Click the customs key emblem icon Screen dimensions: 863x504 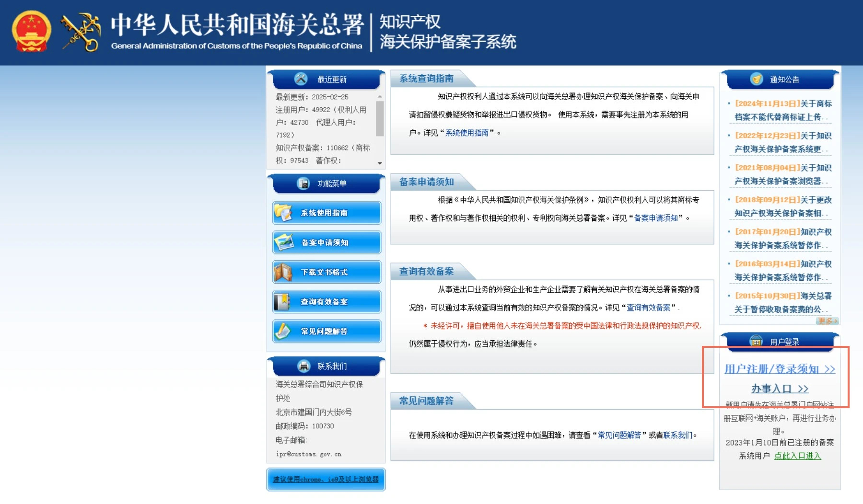(x=81, y=32)
